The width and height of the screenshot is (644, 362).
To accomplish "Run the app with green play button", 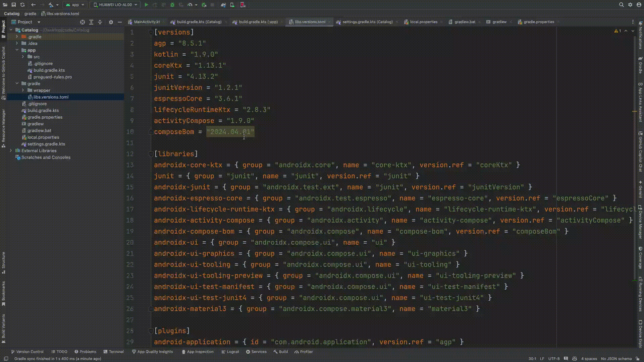I will coord(146,5).
